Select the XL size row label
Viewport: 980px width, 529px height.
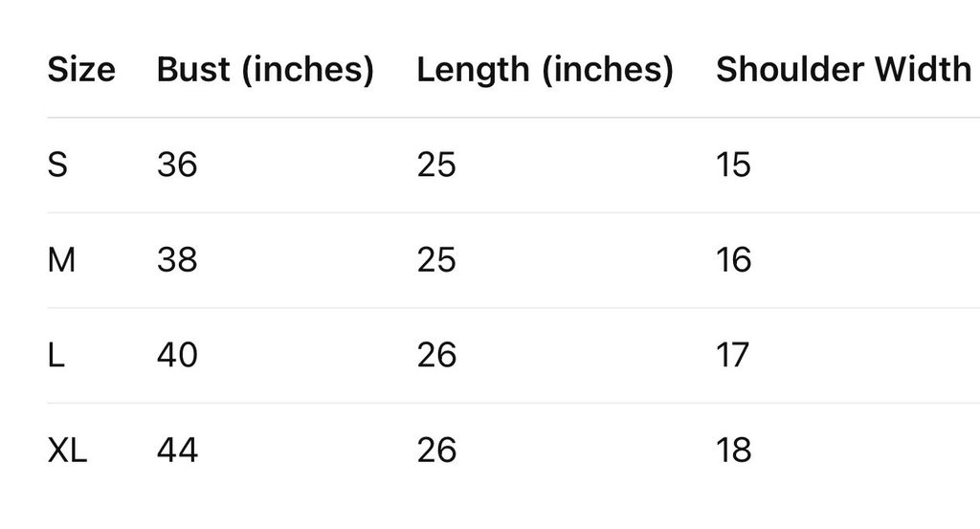(x=67, y=451)
